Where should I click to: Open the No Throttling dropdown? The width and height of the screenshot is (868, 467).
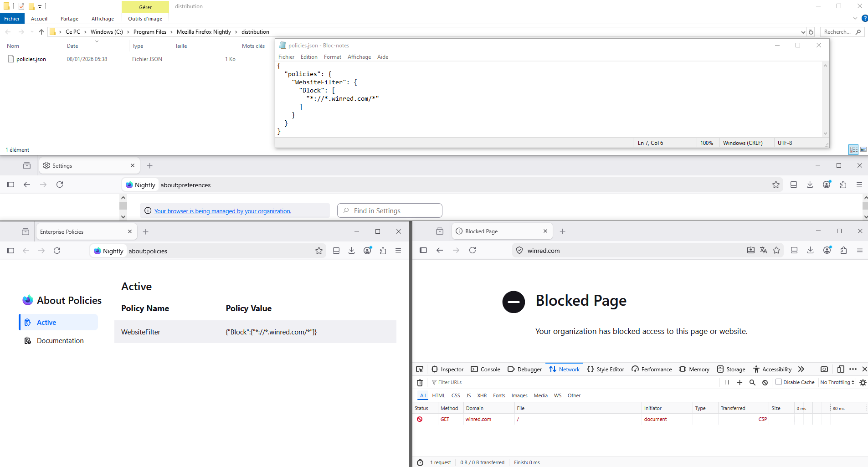[x=837, y=382]
